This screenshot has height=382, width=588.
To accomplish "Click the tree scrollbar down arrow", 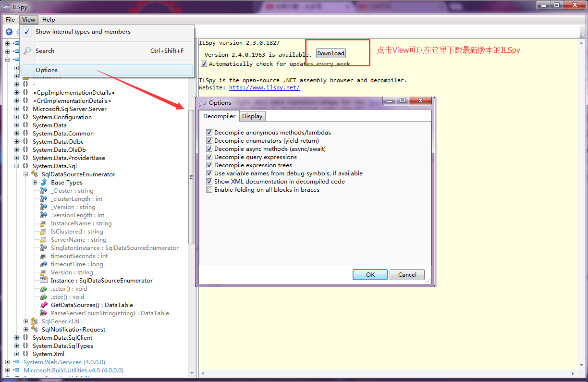I will tap(192, 373).
